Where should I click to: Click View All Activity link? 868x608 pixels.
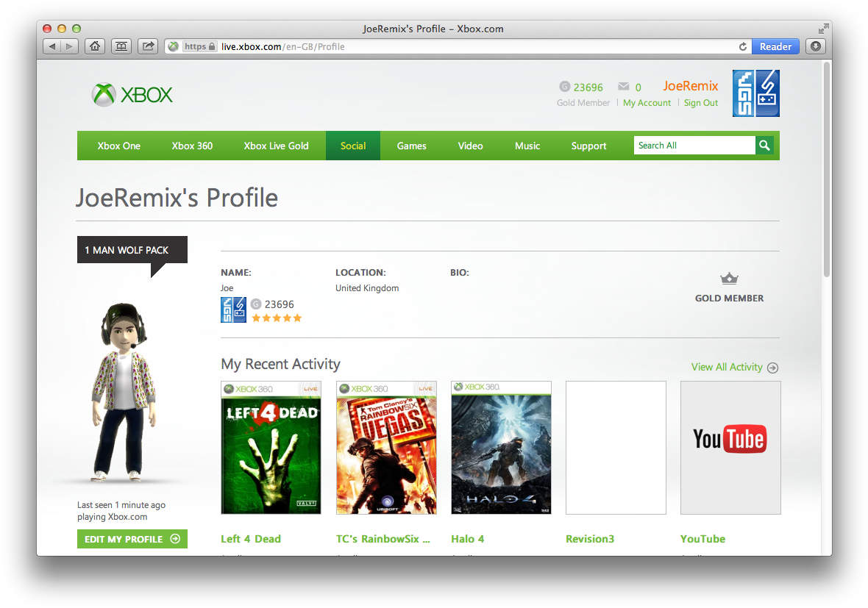click(727, 368)
